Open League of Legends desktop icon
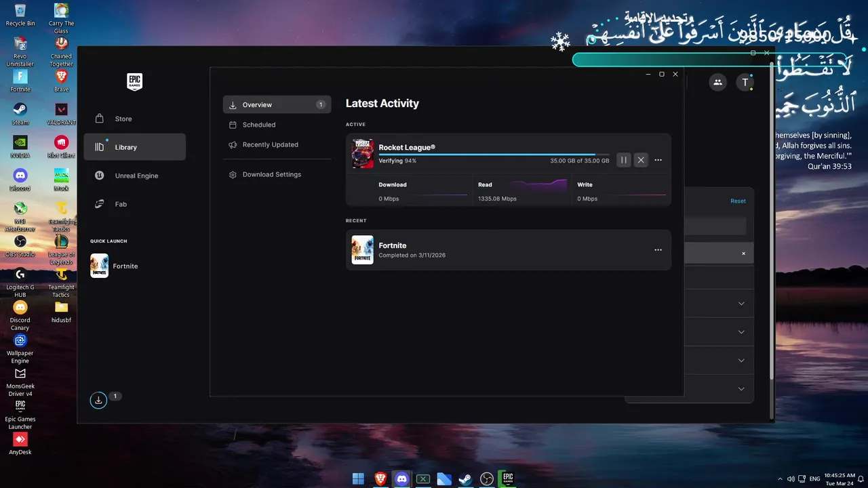The width and height of the screenshot is (868, 488). 61,249
